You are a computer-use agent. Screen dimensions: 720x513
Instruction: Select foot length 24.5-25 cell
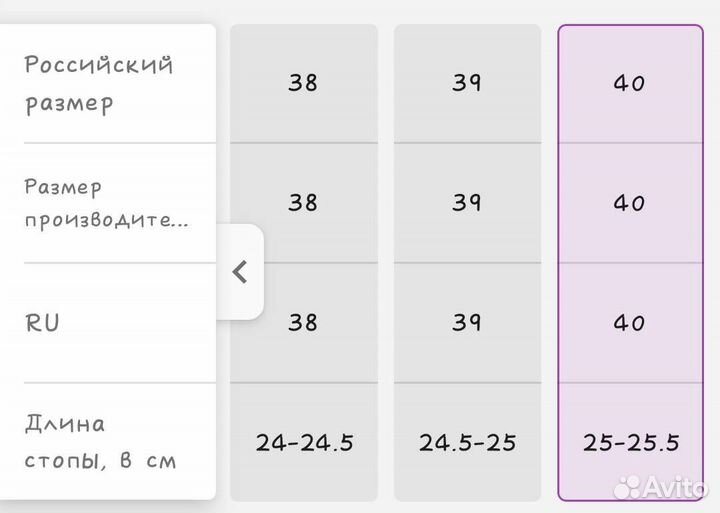pos(466,442)
